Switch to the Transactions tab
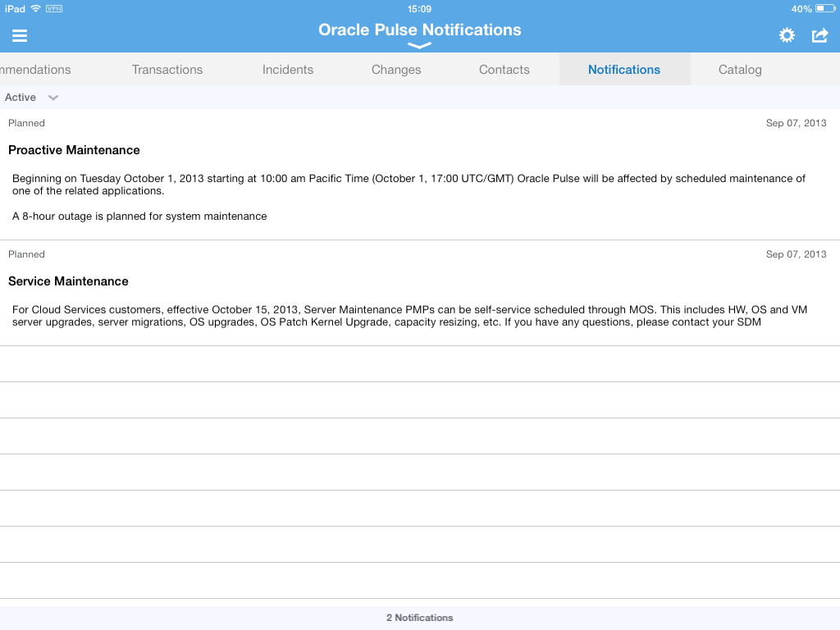The height and width of the screenshot is (630, 840). coord(167,70)
